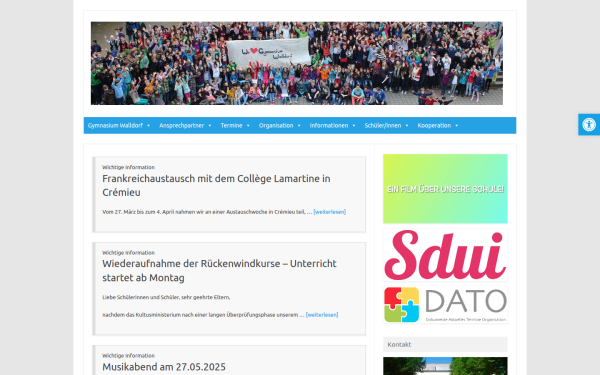Expand dropdown arrow beside Organisation
This screenshot has width=600, height=375.
[x=299, y=126]
